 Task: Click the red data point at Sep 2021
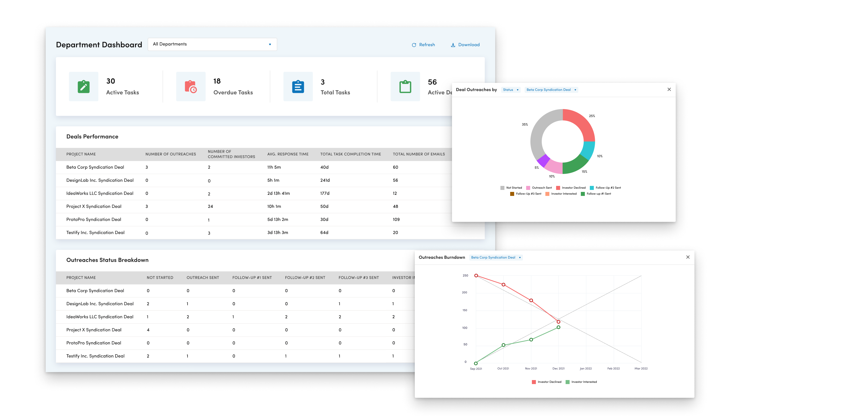point(476,276)
